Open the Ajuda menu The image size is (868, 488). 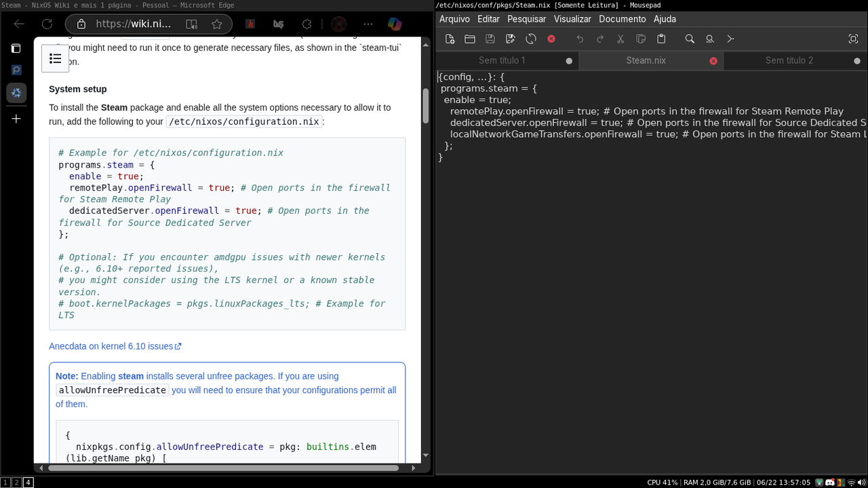665,19
